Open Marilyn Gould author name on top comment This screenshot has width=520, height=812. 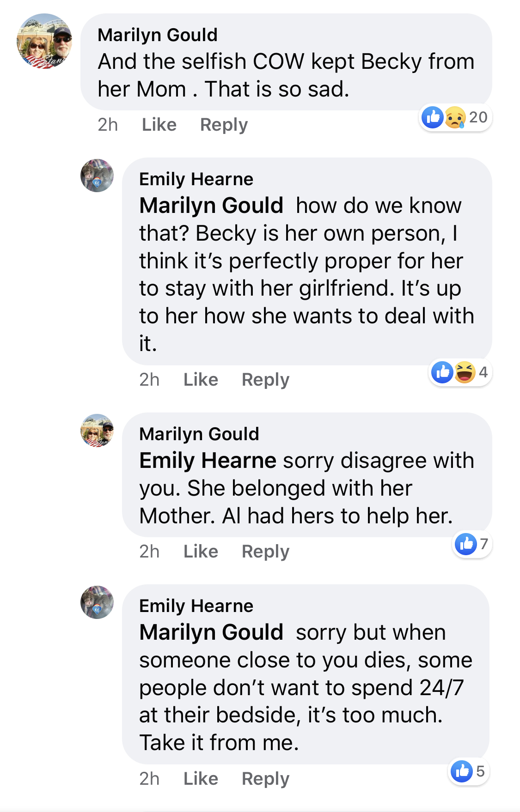pyautogui.click(x=158, y=35)
